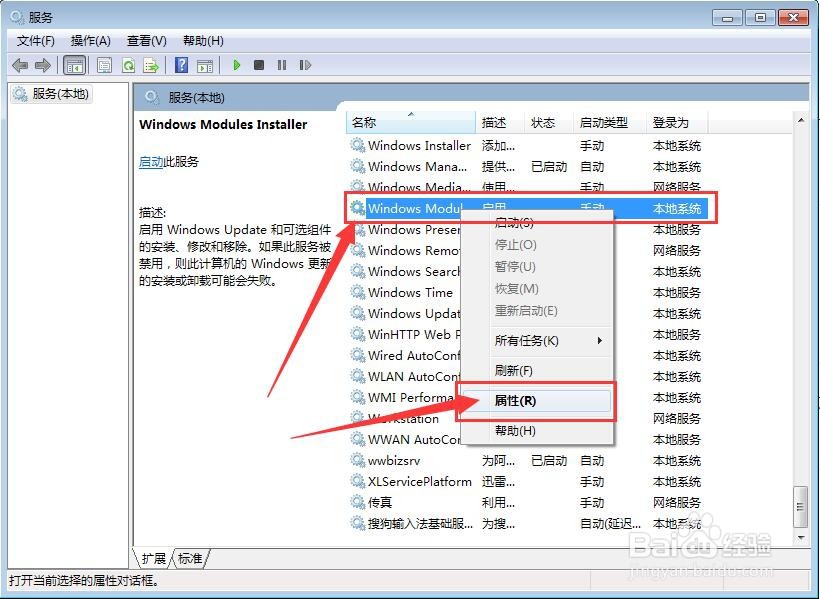Image resolution: width=820 pixels, height=599 pixels.
Task: Select the 传真 service name
Action: (380, 502)
